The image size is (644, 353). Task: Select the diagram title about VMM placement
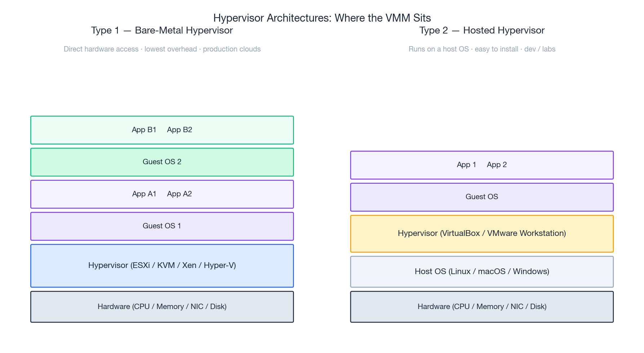(322, 18)
